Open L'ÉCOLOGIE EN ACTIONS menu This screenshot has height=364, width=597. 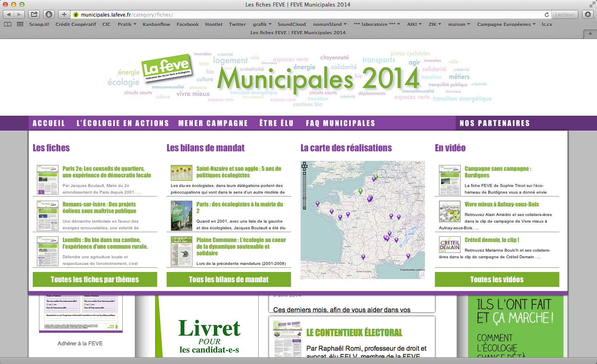coord(123,123)
